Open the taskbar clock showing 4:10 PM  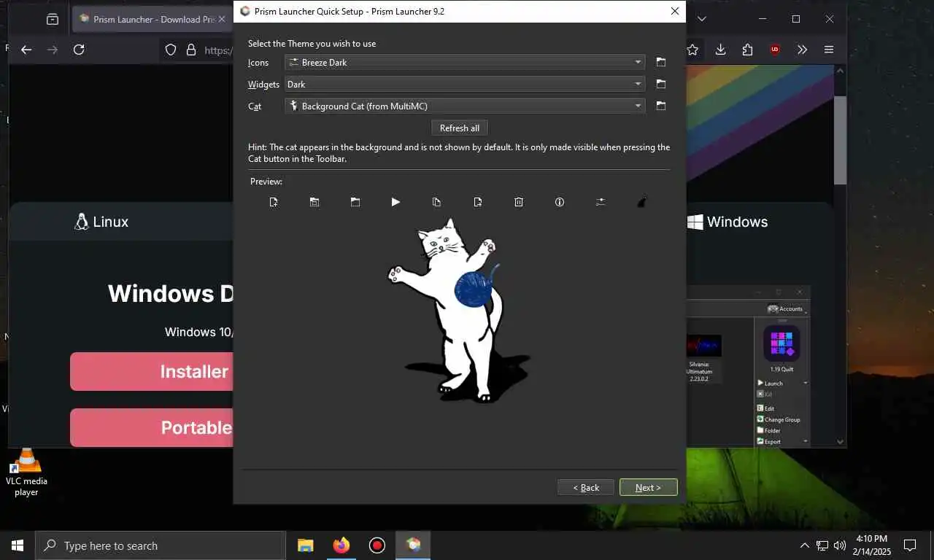click(x=872, y=545)
